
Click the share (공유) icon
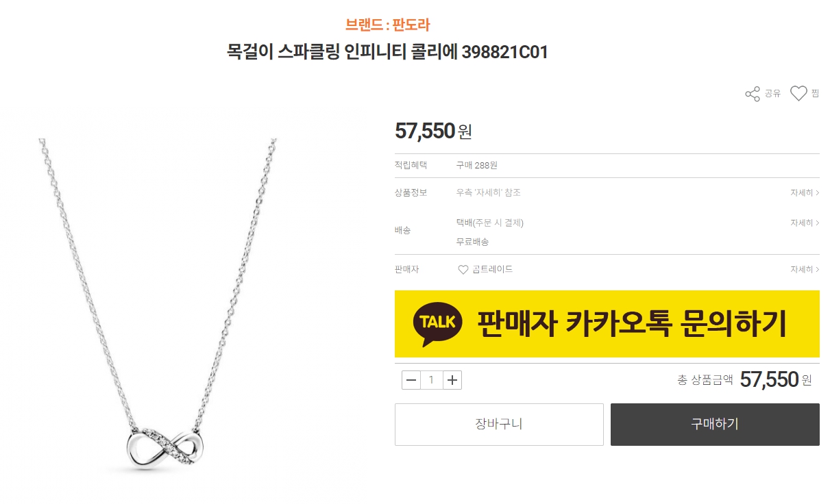point(753,94)
